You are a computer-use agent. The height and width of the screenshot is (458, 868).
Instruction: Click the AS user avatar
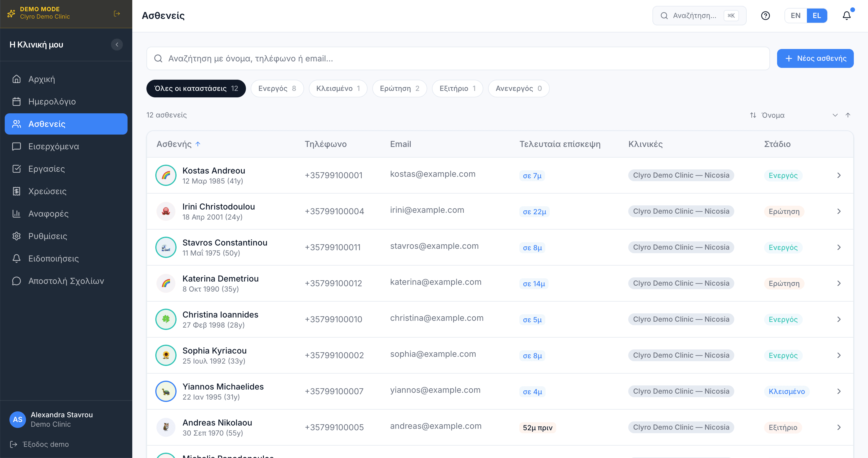coord(17,419)
